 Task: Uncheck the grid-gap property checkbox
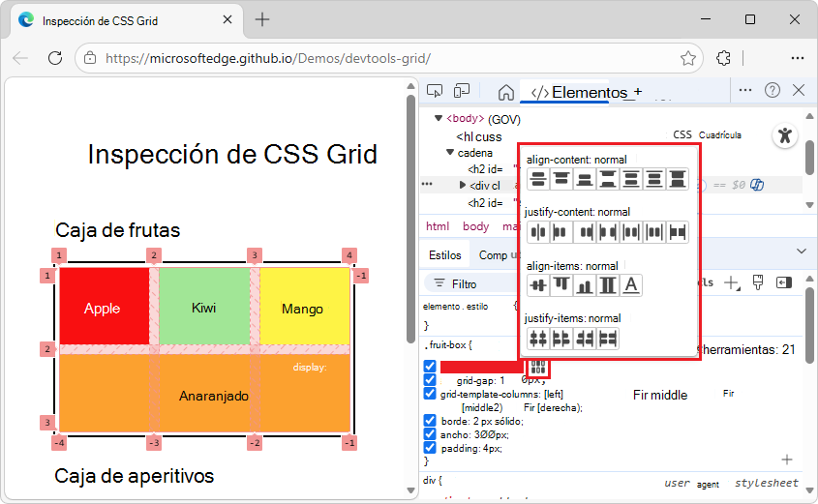tap(430, 380)
